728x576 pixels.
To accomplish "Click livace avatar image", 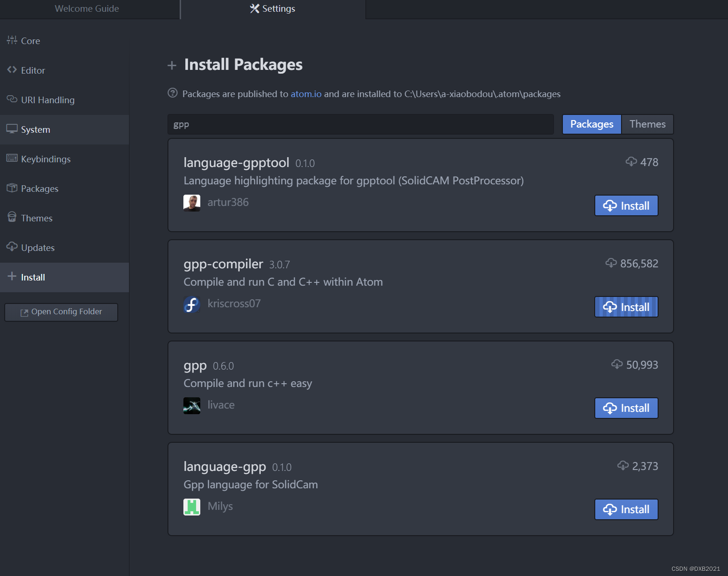I will pyautogui.click(x=192, y=406).
